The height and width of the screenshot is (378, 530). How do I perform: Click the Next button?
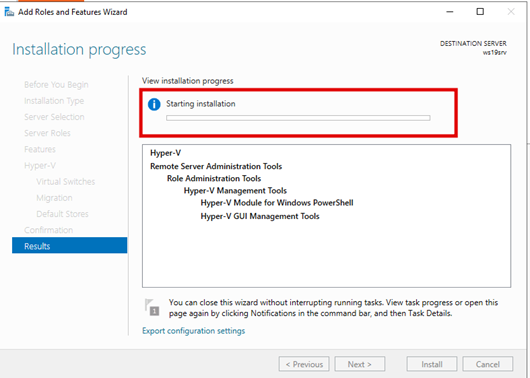(360, 364)
